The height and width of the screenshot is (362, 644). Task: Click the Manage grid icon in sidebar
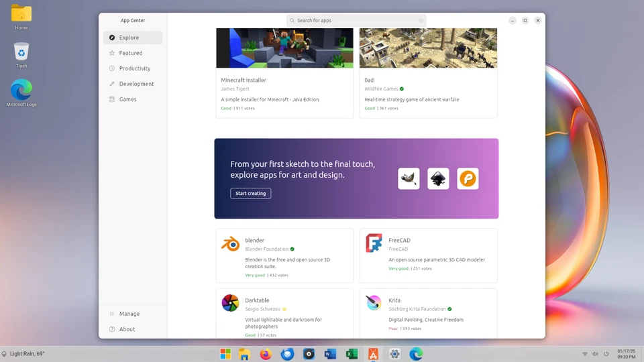coord(112,314)
